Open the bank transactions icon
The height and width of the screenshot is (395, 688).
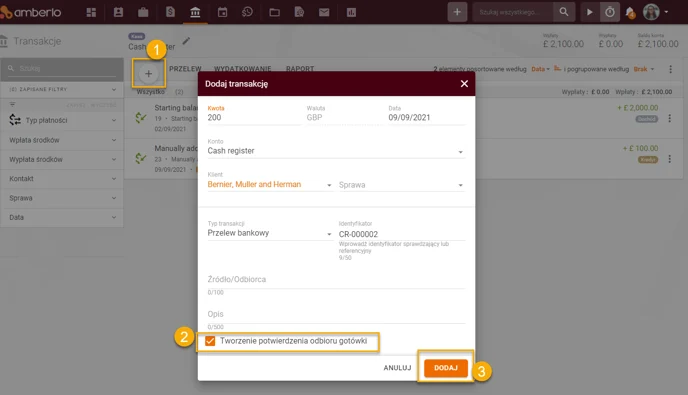point(195,12)
